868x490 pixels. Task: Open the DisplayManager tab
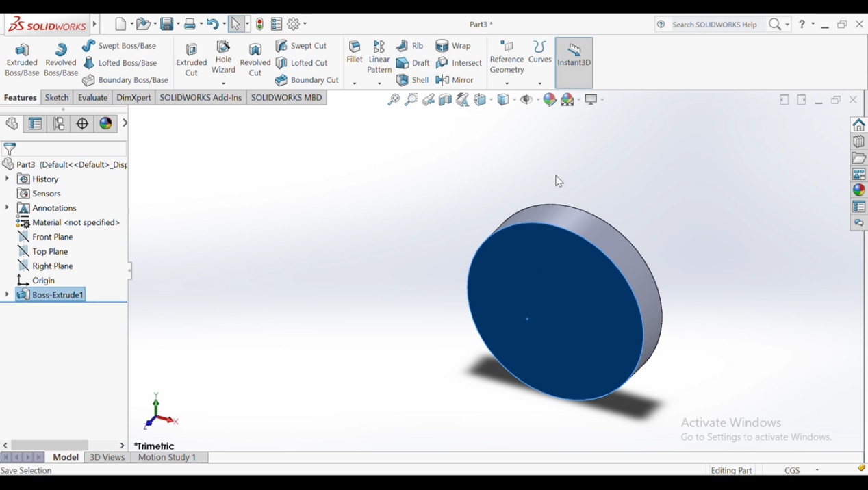point(106,124)
